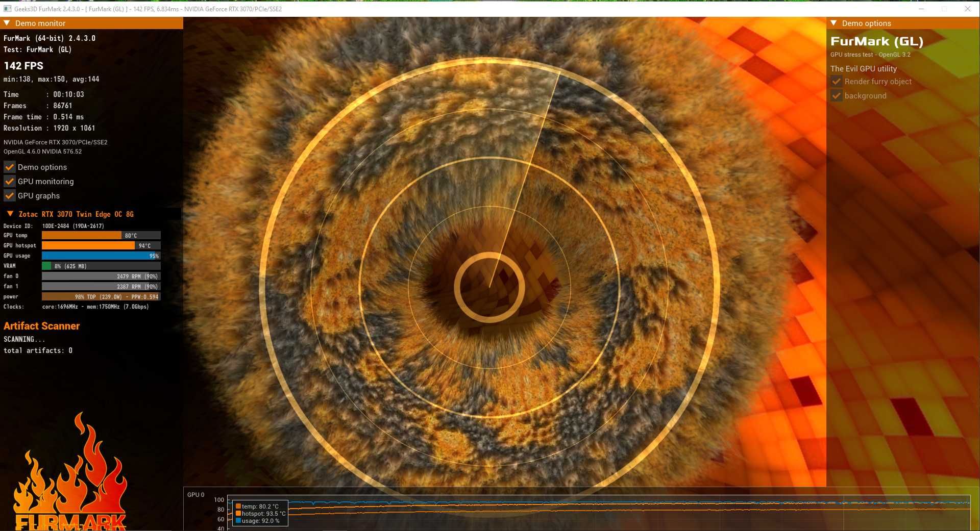Image resolution: width=980 pixels, height=531 pixels.
Task: Minimize the FurMark window
Action: pos(921,9)
